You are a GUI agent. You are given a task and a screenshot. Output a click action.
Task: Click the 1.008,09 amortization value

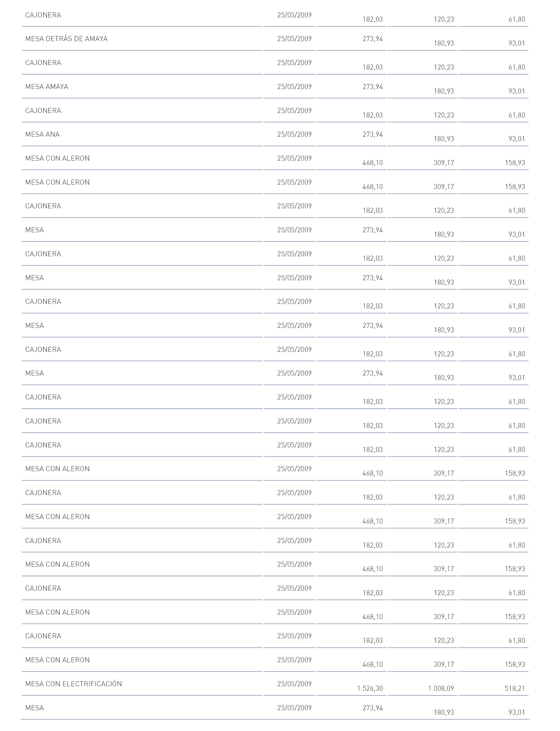(x=441, y=688)
